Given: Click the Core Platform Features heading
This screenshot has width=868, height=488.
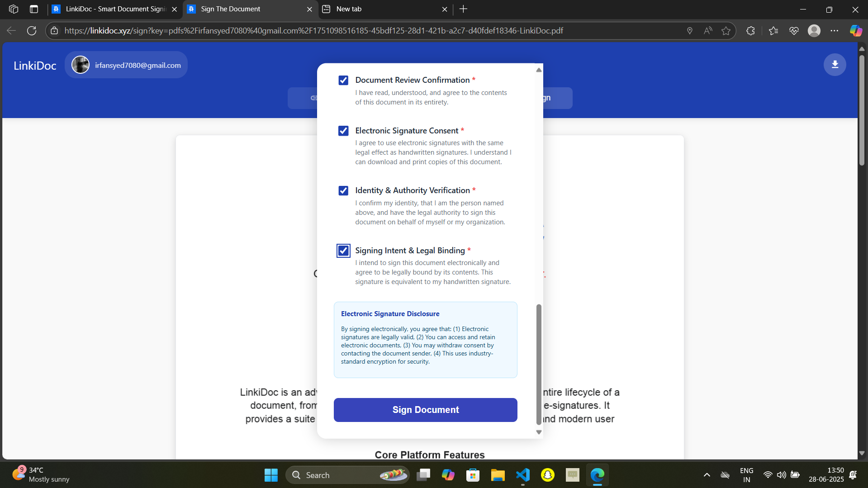Looking at the screenshot, I should tap(430, 455).
